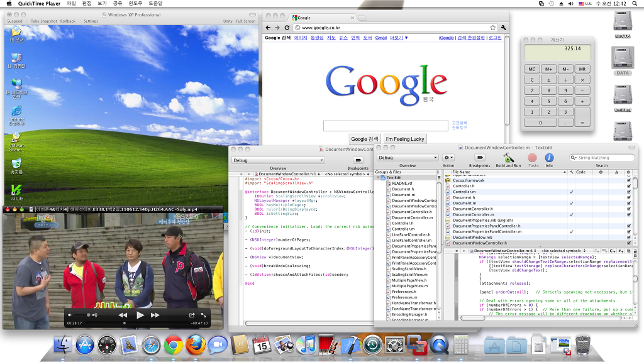644x362 pixels.
Task: Open Chrome's wrench menu
Action: [x=504, y=28]
